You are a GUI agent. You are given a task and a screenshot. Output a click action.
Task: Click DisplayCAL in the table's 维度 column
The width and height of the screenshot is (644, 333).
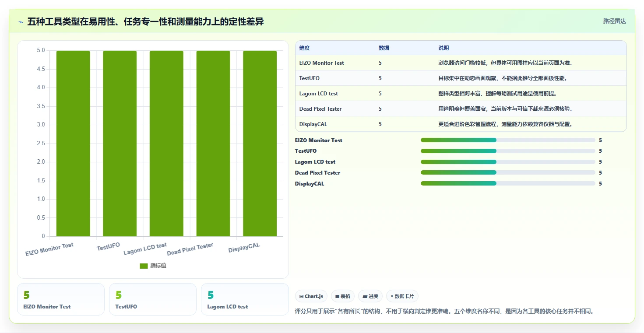313,124
